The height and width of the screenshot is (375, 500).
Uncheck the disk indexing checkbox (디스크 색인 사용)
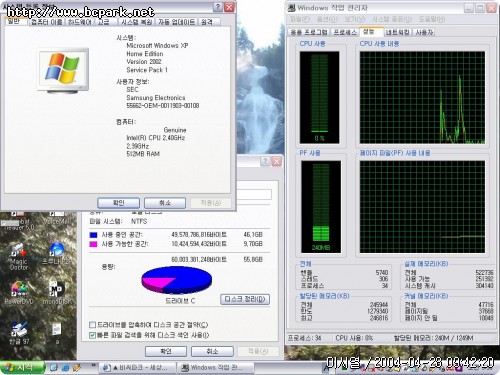pyautogui.click(x=93, y=335)
